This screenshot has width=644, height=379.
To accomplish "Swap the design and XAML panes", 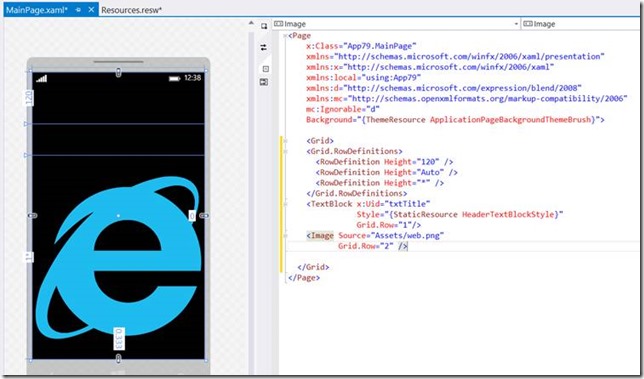I will coord(264,48).
